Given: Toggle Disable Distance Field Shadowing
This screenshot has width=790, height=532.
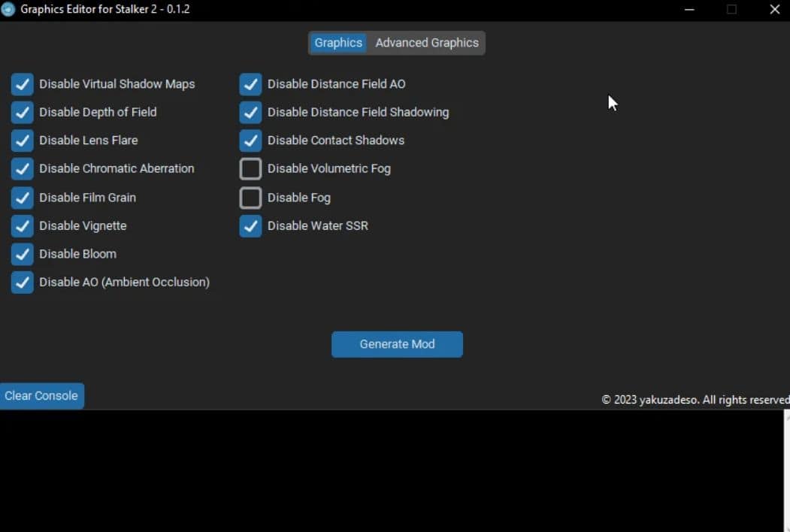Looking at the screenshot, I should [x=250, y=112].
